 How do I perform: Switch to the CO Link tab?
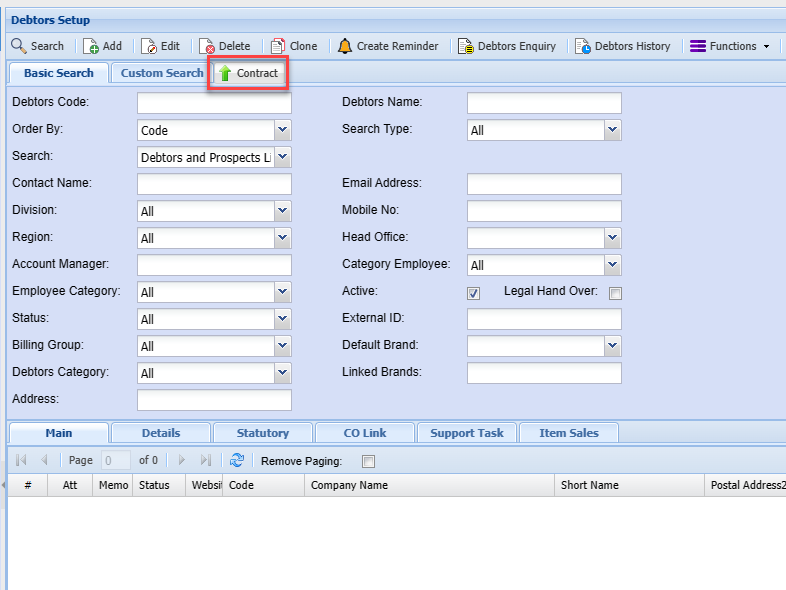[x=365, y=433]
